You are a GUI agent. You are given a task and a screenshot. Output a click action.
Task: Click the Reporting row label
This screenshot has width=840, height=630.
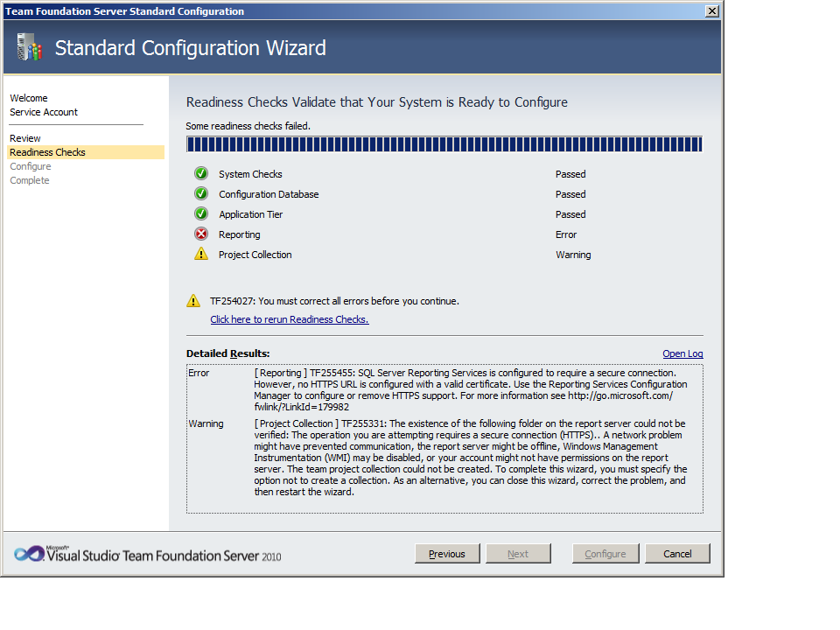[x=239, y=234]
